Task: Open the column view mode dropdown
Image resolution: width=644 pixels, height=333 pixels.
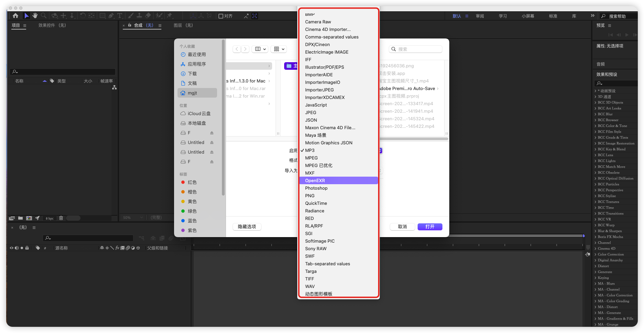Action: [x=260, y=49]
